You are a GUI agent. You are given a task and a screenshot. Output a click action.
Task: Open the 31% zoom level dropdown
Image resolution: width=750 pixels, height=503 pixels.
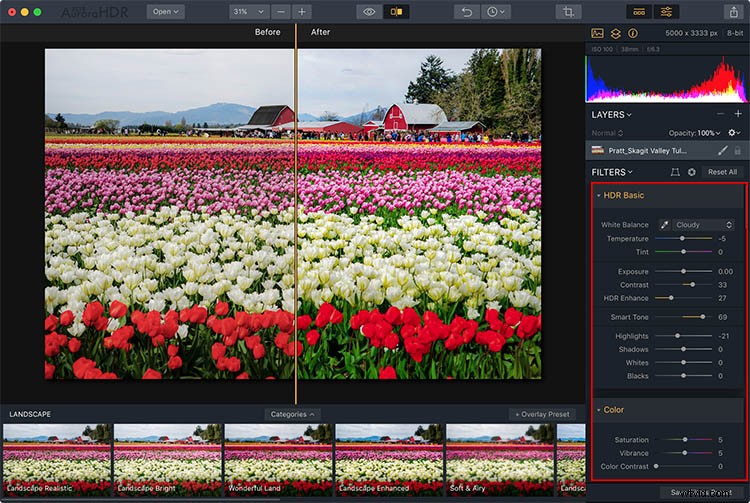point(249,11)
